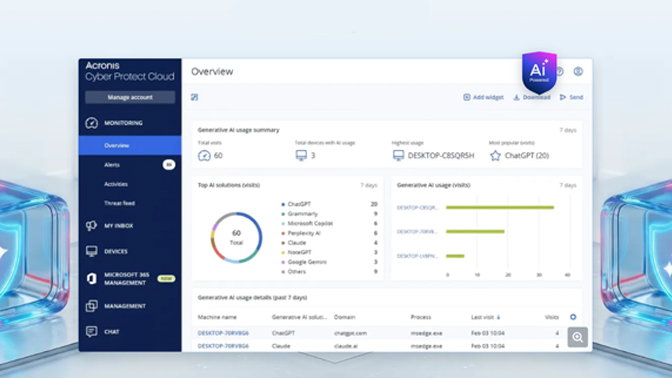Click ChatGPT (20) most popular value

pyautogui.click(x=527, y=156)
